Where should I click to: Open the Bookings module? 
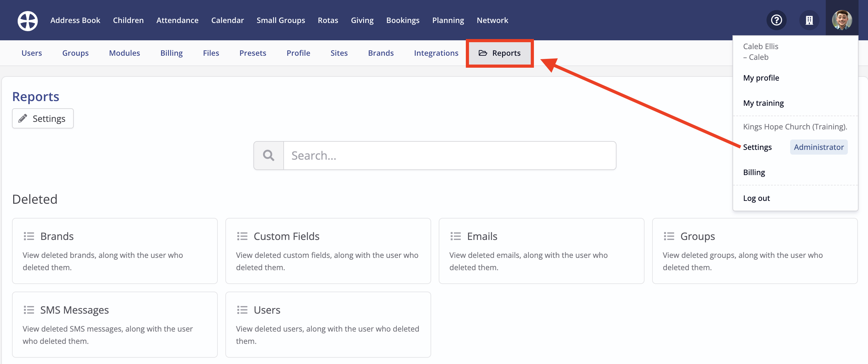point(403,20)
